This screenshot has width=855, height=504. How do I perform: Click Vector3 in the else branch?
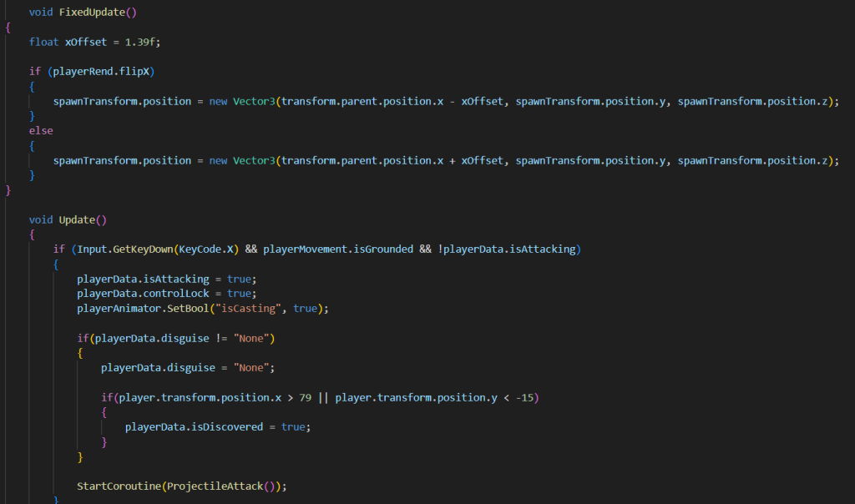pos(254,160)
